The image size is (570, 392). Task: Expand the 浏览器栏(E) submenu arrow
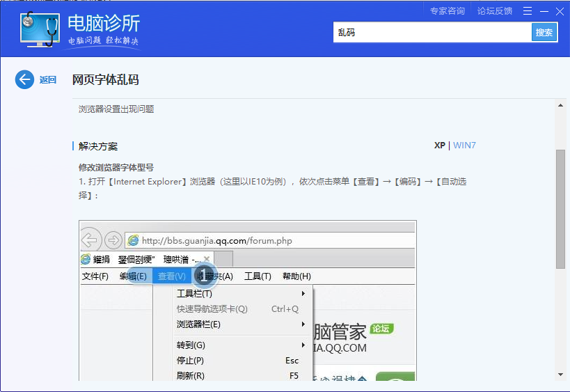(x=303, y=324)
